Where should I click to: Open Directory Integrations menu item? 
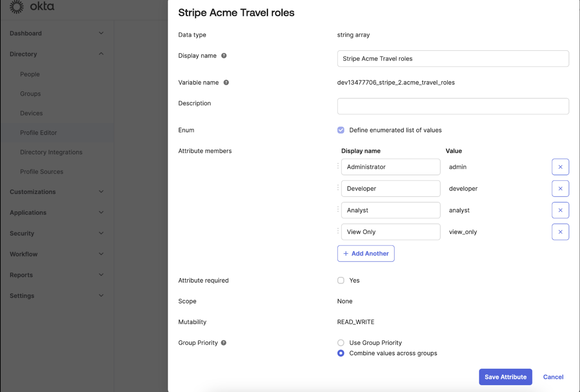[x=51, y=152]
